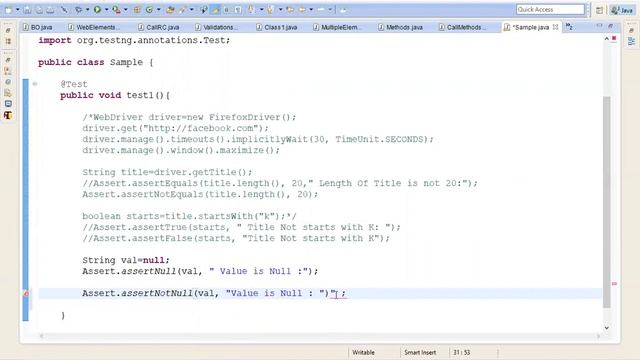Click the Save All toolbar icon
This screenshot has width=640, height=360.
coord(39,9)
